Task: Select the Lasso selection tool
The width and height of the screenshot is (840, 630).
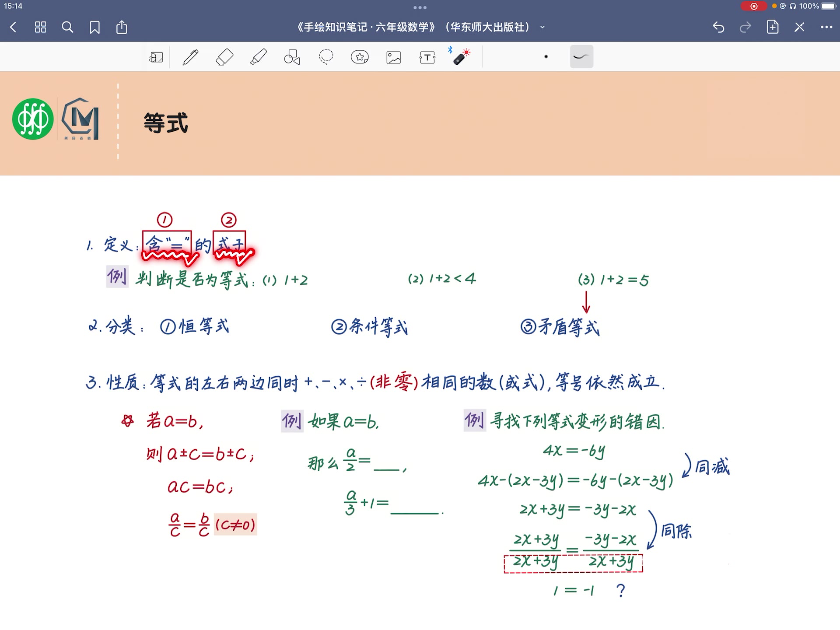Action: click(x=325, y=56)
